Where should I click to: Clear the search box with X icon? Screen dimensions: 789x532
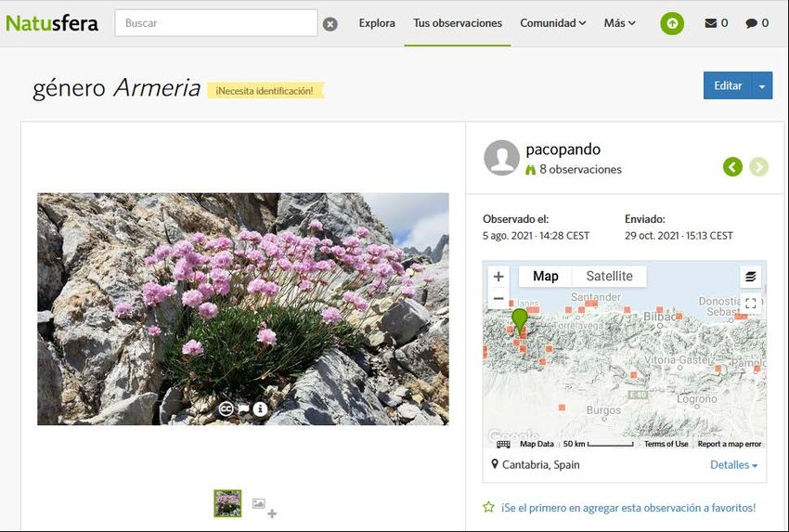330,24
